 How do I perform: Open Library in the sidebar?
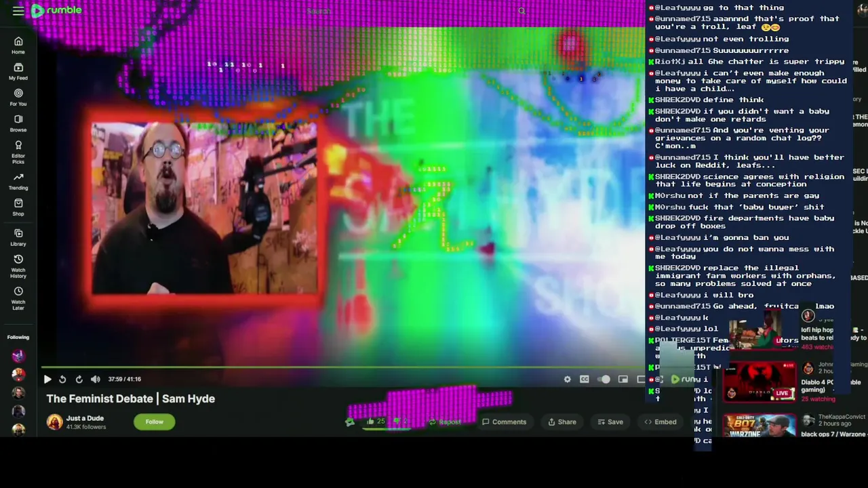[18, 237]
